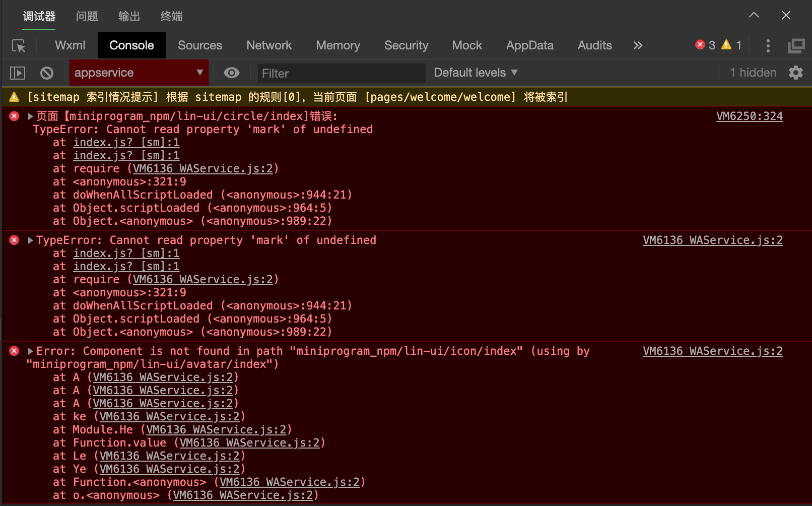The image size is (812, 506).
Task: Expand the Component is not found error
Action: pyautogui.click(x=30, y=351)
